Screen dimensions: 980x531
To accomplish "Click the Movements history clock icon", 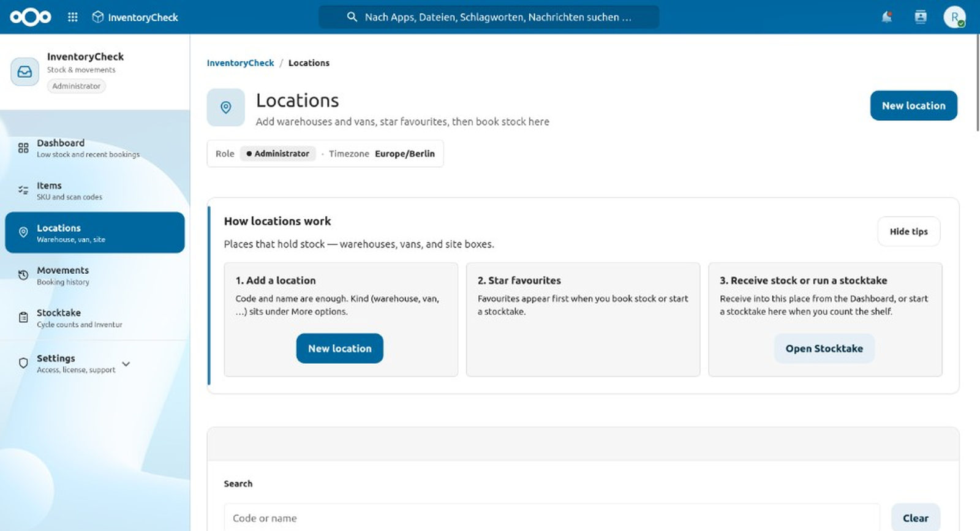I will (23, 275).
